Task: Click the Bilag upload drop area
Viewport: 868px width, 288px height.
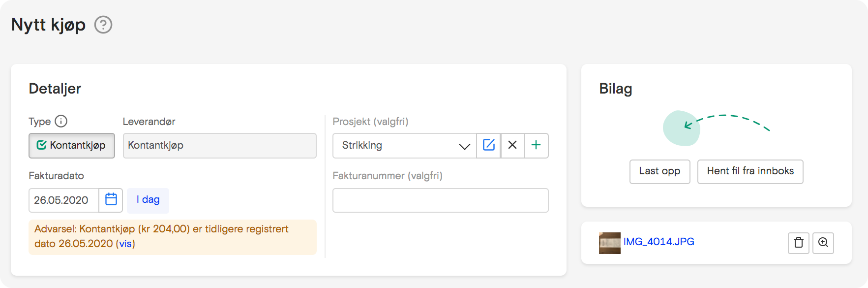Action: coord(682,128)
